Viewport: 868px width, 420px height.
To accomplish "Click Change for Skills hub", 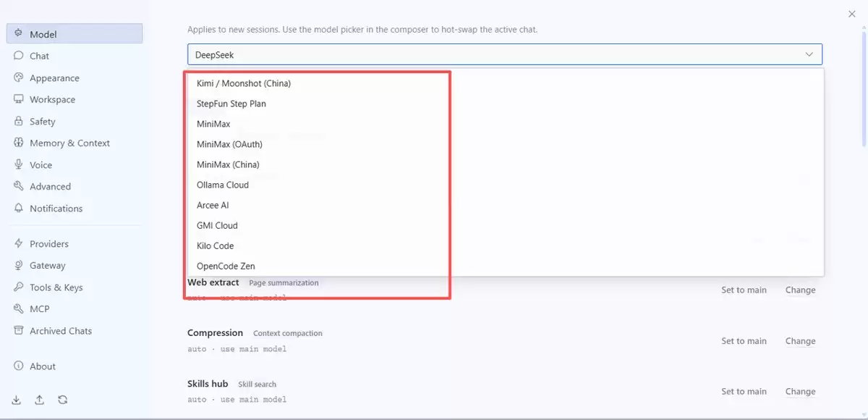I will (800, 392).
